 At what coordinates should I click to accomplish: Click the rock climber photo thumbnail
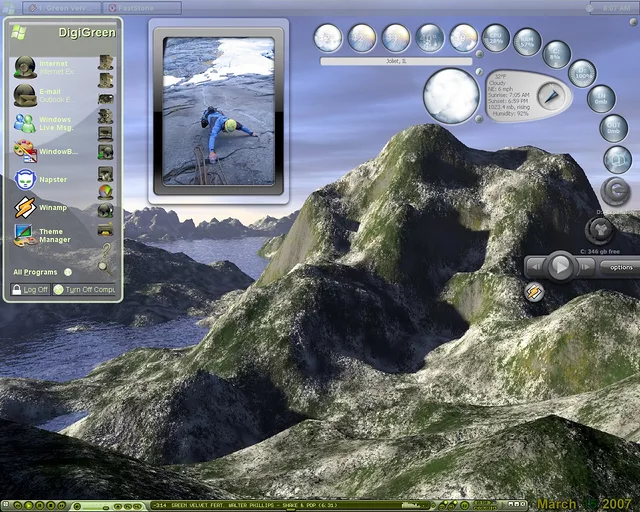click(218, 111)
